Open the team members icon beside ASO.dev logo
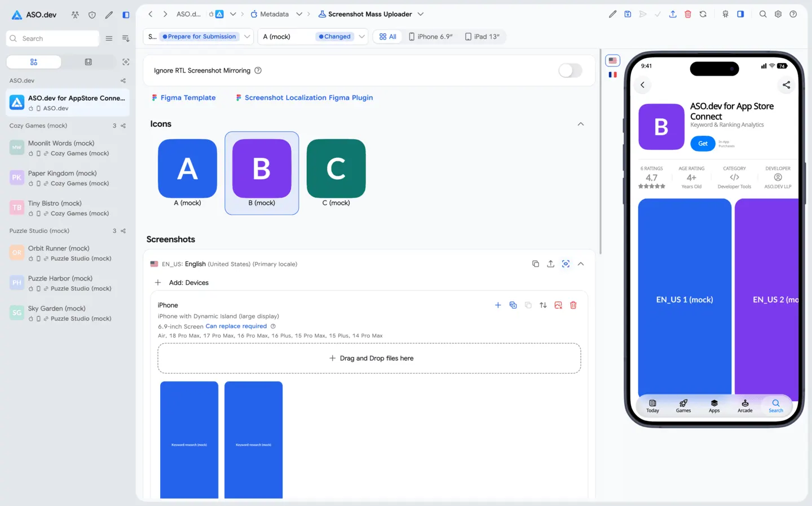The image size is (812, 506). click(x=75, y=15)
